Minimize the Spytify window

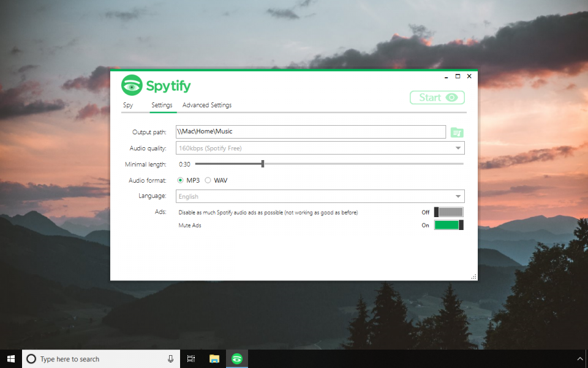tap(447, 77)
